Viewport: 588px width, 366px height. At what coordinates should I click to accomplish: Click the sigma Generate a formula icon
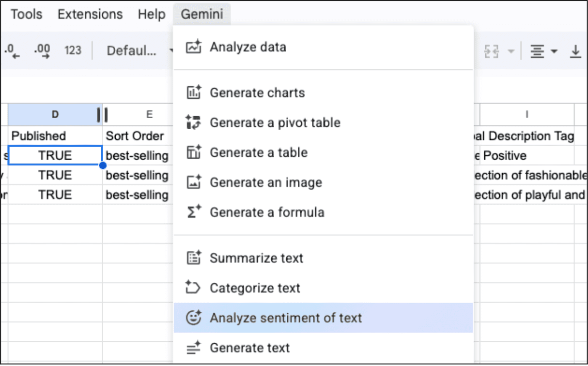tap(192, 212)
